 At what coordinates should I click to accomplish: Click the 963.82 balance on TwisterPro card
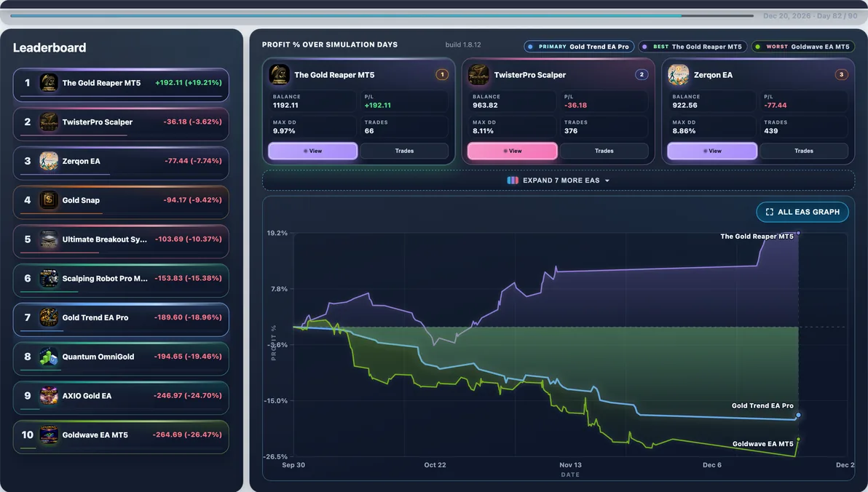click(485, 105)
